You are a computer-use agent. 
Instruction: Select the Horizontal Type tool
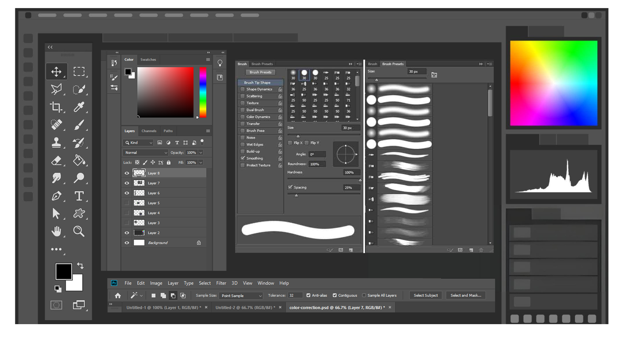click(79, 196)
